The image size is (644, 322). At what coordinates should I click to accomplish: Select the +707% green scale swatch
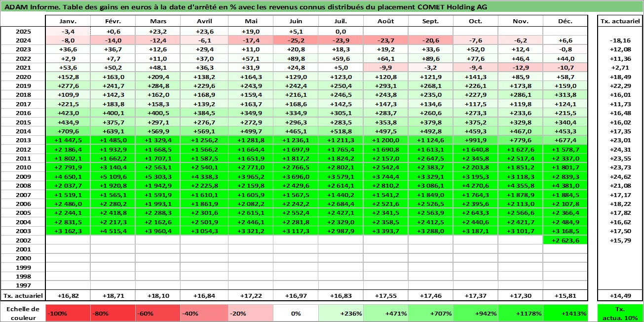coord(431,313)
